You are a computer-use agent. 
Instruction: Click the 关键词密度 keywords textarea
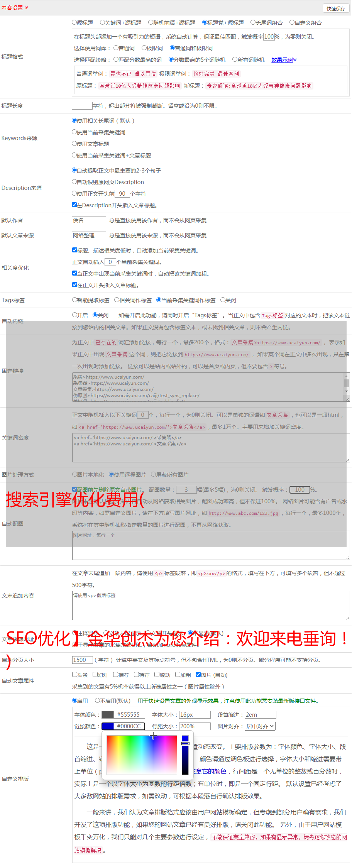point(211,448)
